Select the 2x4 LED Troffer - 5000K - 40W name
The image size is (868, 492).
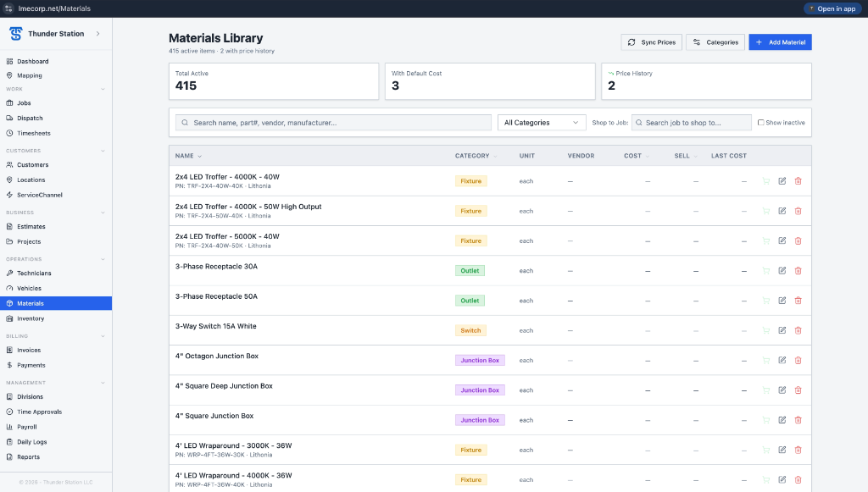point(227,236)
